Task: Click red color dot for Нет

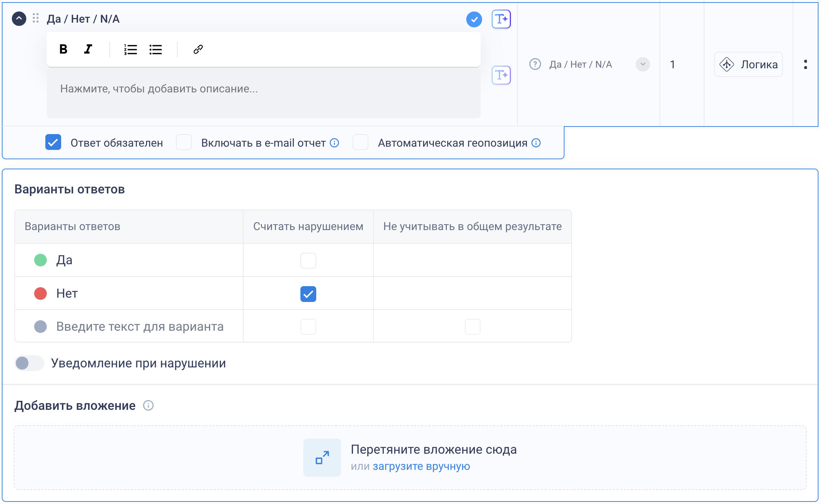Action: click(x=40, y=293)
